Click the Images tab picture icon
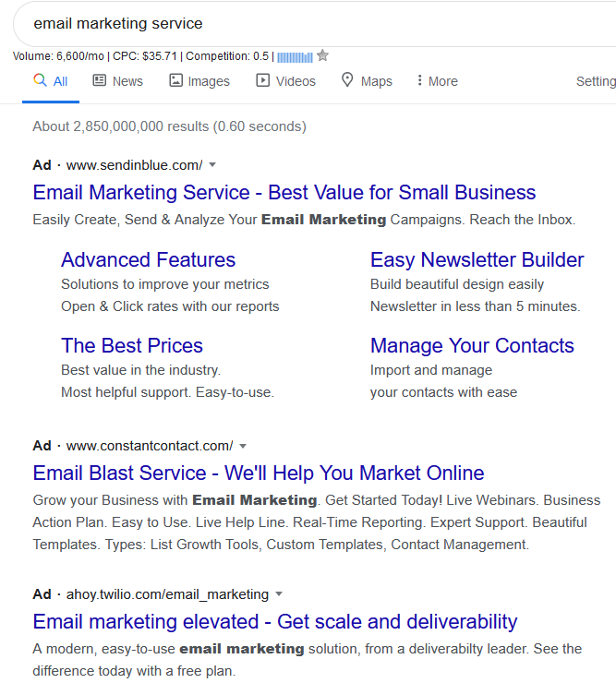616x683 pixels. [x=175, y=80]
